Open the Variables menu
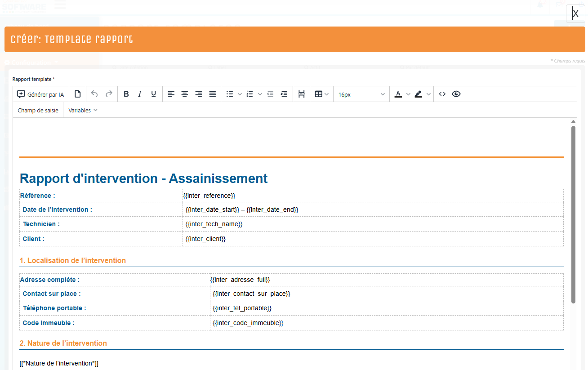 click(83, 110)
